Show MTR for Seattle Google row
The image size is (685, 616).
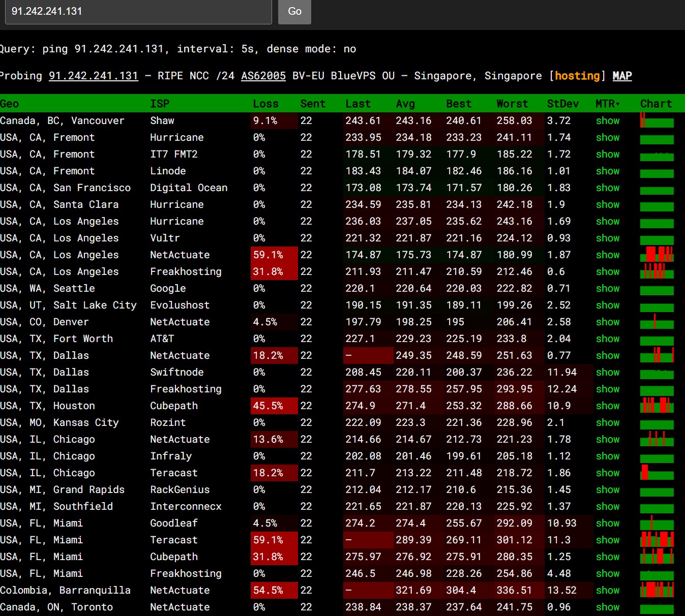tap(608, 288)
